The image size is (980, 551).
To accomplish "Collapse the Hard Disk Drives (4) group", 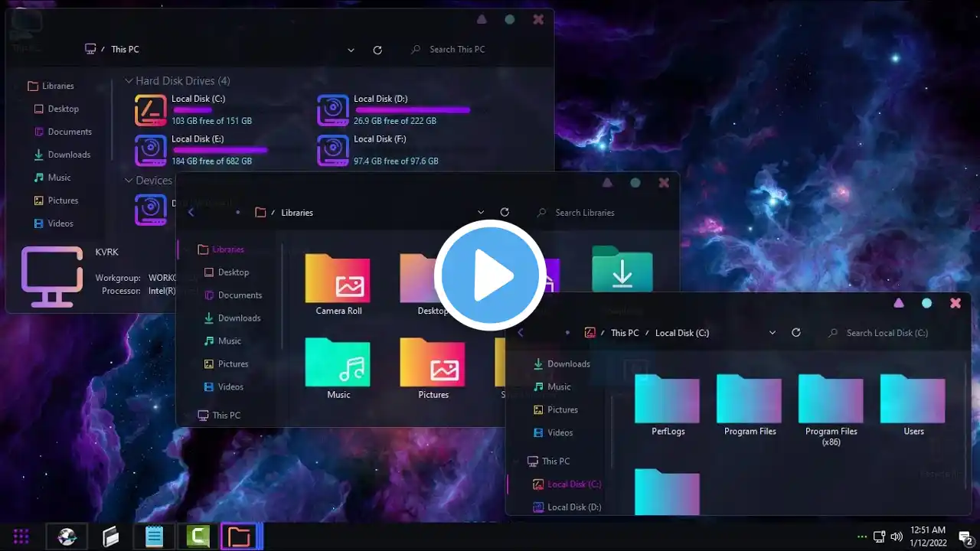I will (129, 80).
